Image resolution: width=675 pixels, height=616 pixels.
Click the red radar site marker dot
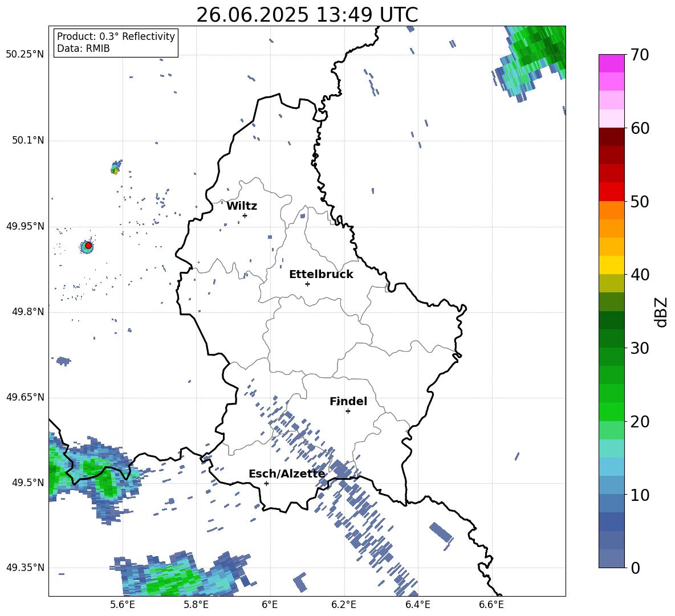88,246
